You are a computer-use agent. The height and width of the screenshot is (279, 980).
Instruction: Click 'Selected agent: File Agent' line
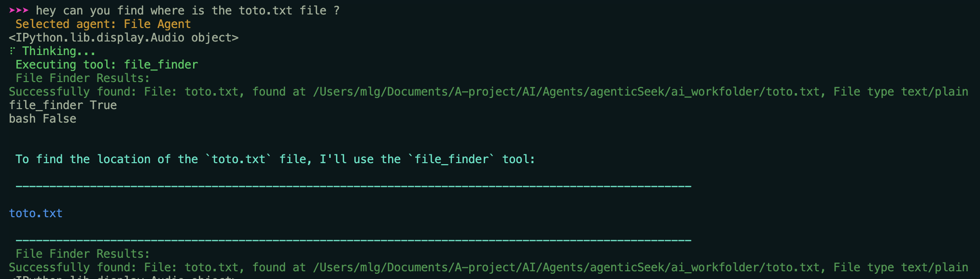[103, 24]
